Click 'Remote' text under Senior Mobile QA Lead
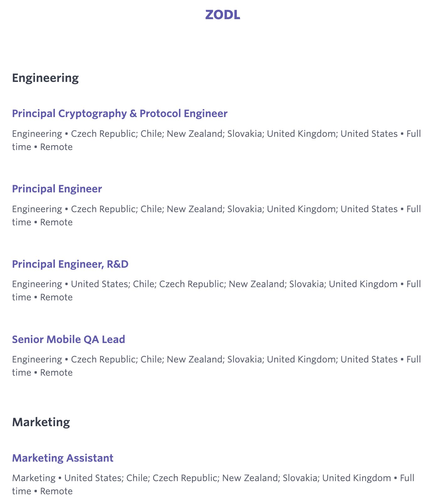 tap(56, 373)
